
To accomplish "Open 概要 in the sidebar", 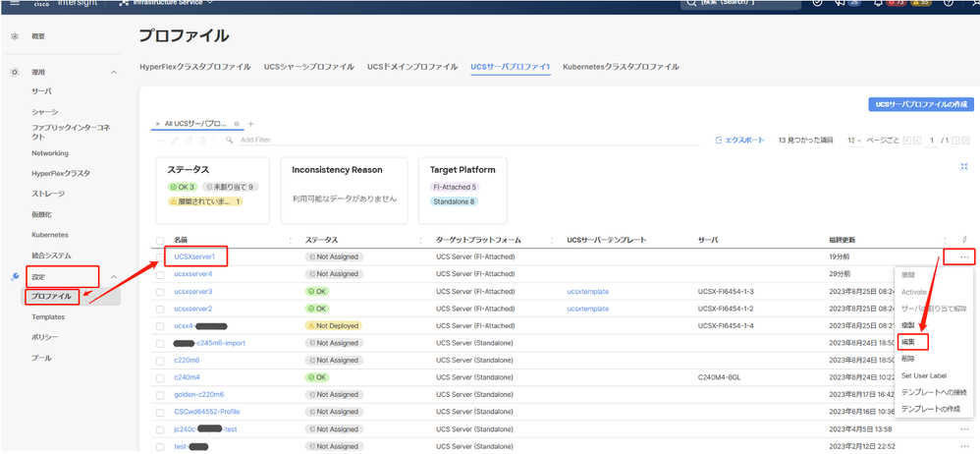I will point(38,37).
